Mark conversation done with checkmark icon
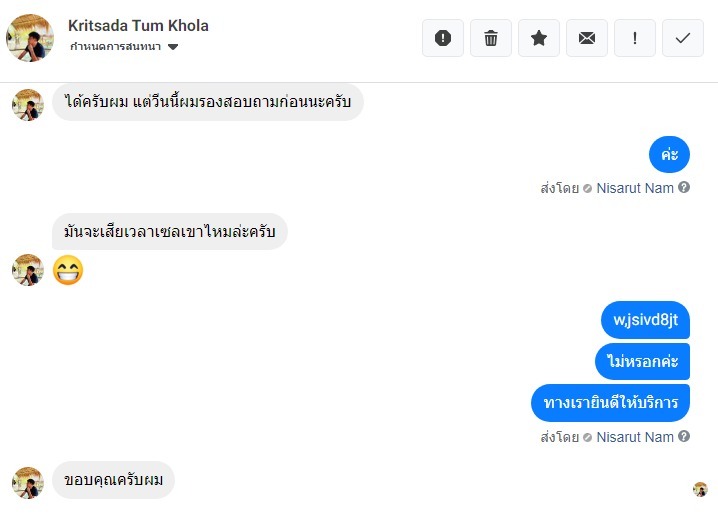 click(x=683, y=38)
